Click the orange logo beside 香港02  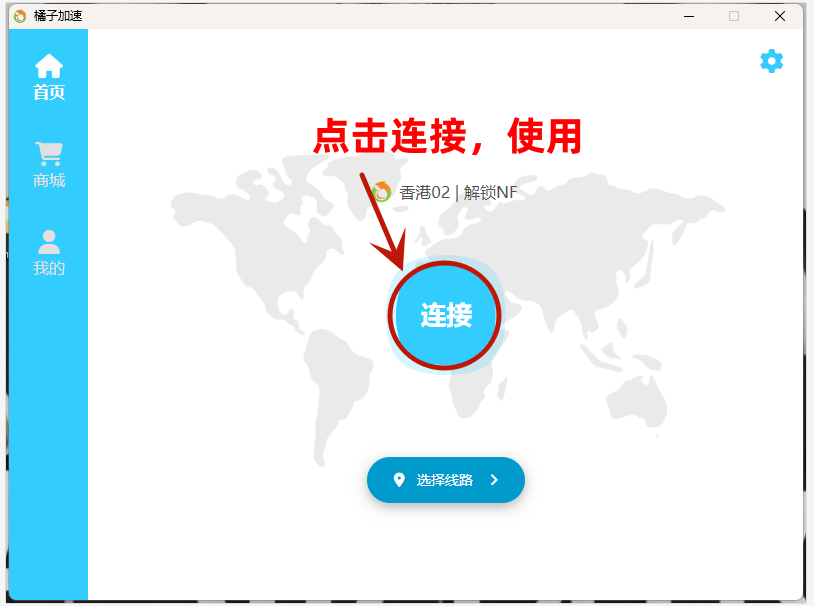tap(382, 192)
